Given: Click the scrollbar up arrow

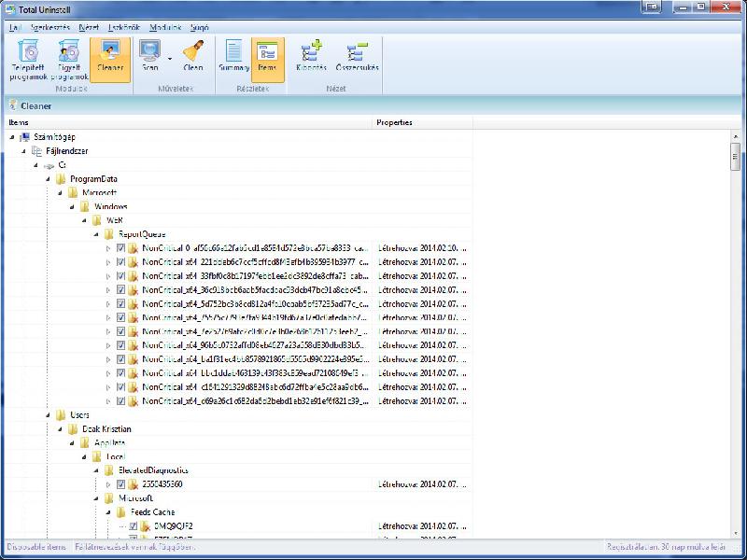Looking at the screenshot, I should click(735, 136).
